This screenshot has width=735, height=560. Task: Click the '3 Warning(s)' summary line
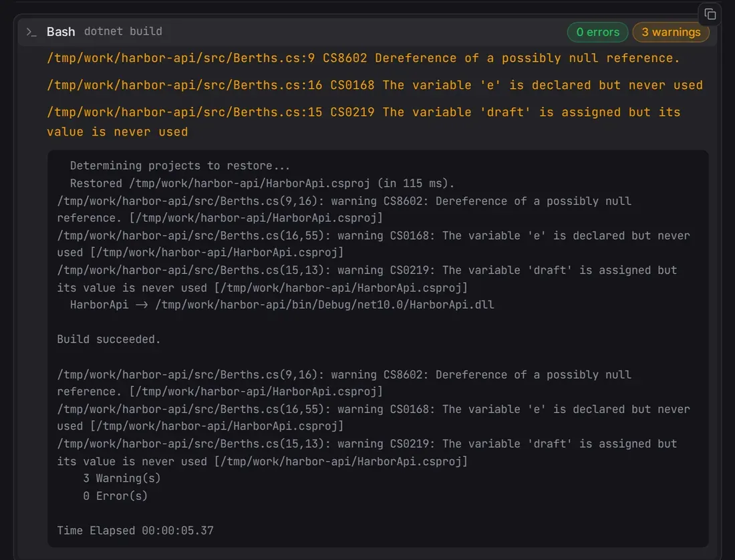[122, 478]
